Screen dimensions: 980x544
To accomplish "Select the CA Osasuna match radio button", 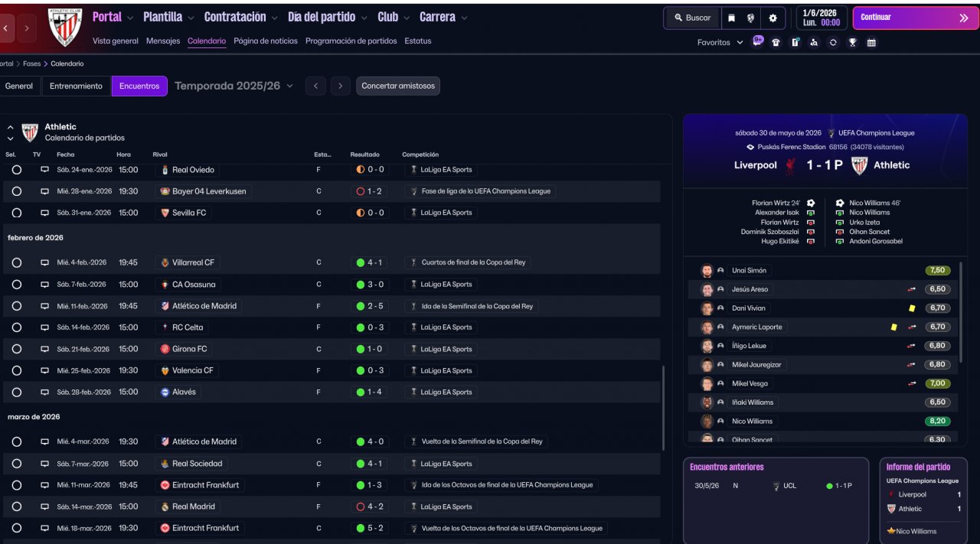I will (x=16, y=285).
